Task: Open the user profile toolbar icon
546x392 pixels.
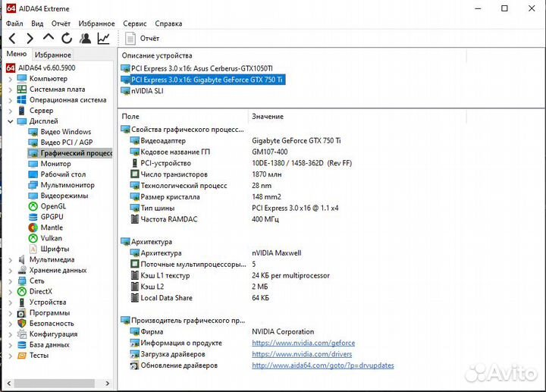Action: point(85,38)
